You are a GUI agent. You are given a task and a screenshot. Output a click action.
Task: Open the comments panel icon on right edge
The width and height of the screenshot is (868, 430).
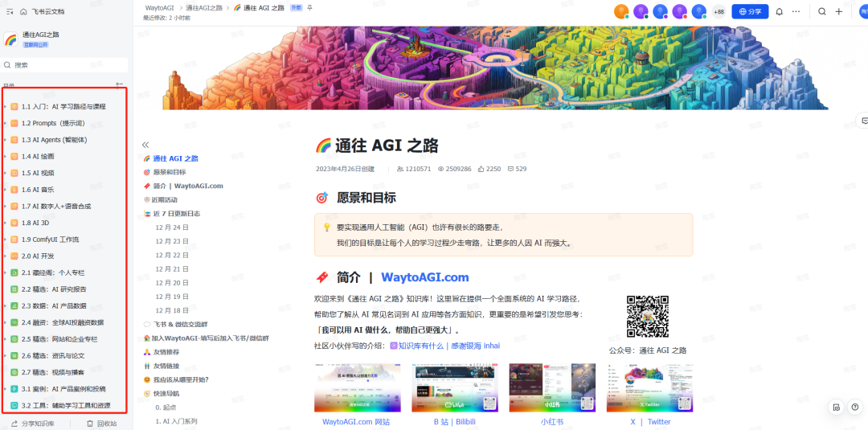862,120
